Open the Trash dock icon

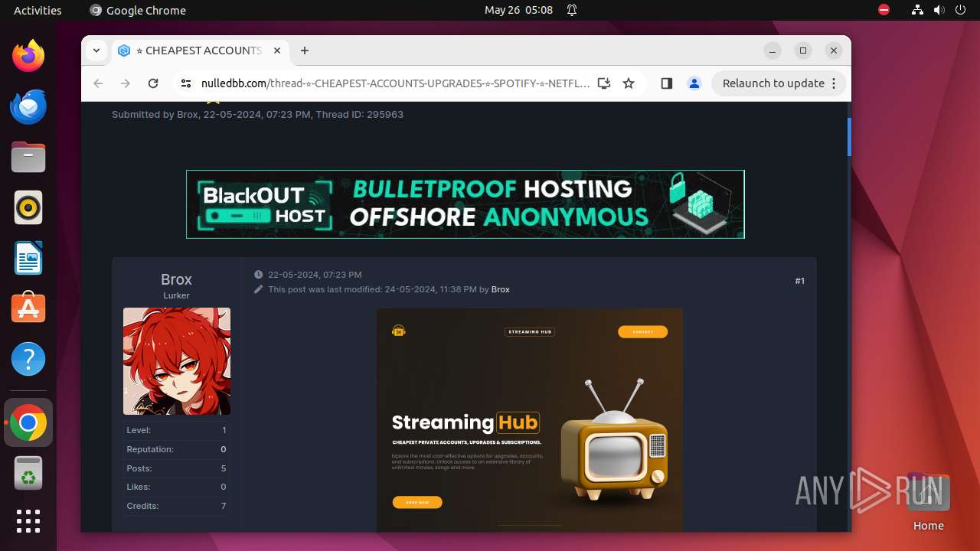(28, 473)
